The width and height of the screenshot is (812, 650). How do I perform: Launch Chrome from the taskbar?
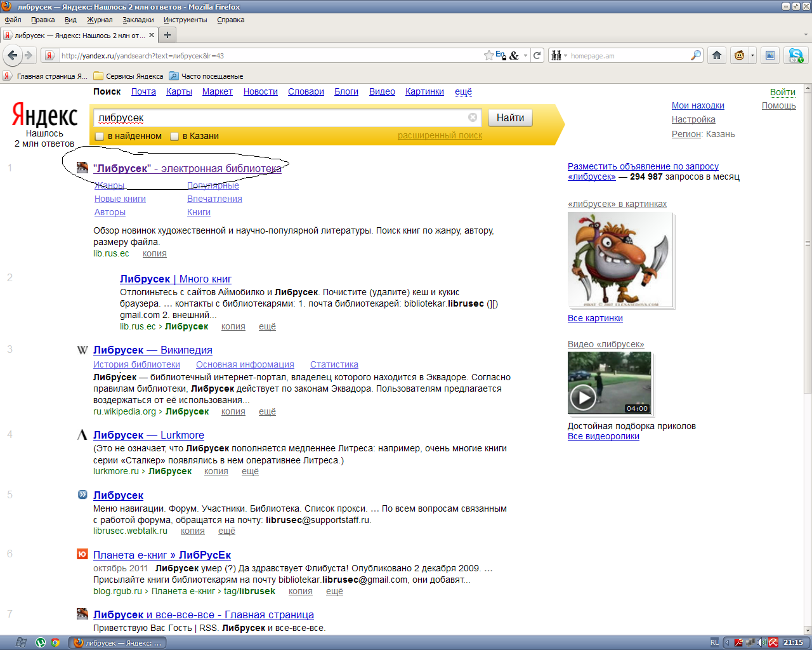pos(55,642)
